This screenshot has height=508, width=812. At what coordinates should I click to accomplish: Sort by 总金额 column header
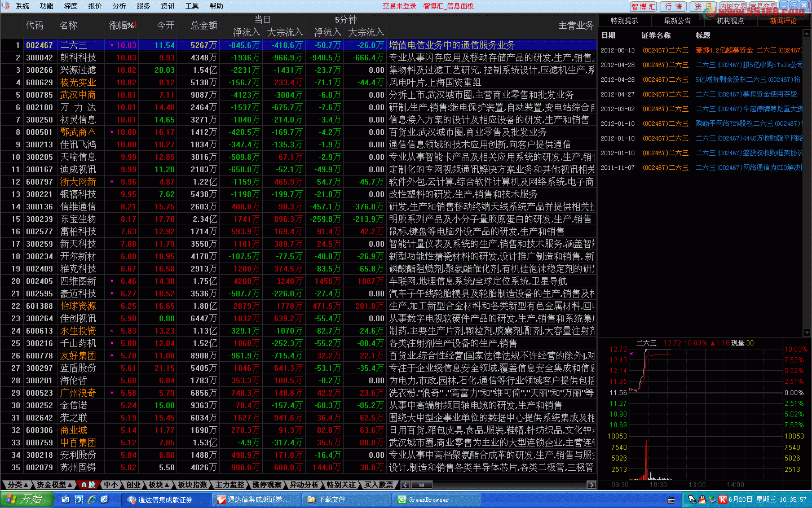point(204,25)
